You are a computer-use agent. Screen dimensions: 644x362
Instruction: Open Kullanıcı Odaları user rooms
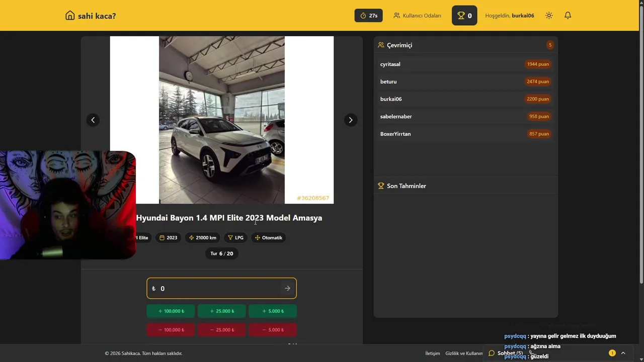click(x=417, y=16)
